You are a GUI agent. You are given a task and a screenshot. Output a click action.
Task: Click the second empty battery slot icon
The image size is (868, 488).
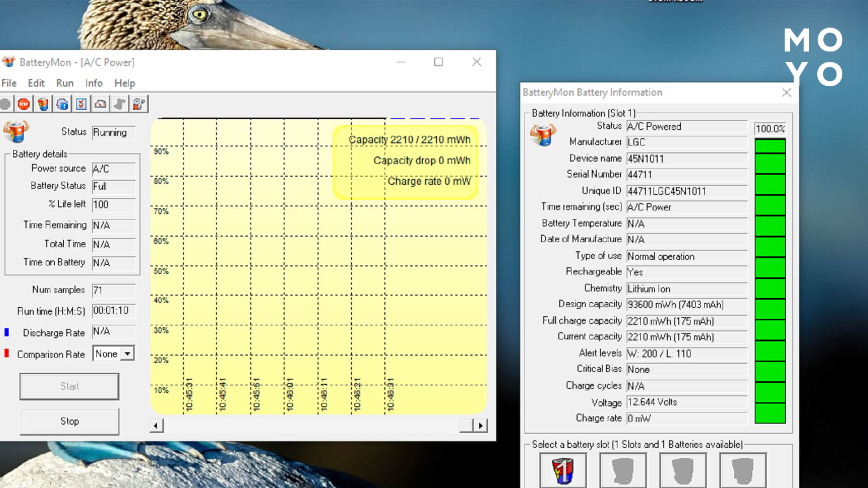(x=623, y=471)
